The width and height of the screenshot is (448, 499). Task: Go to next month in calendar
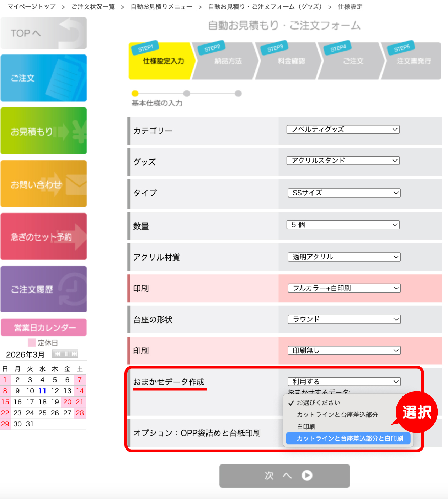[74, 354]
